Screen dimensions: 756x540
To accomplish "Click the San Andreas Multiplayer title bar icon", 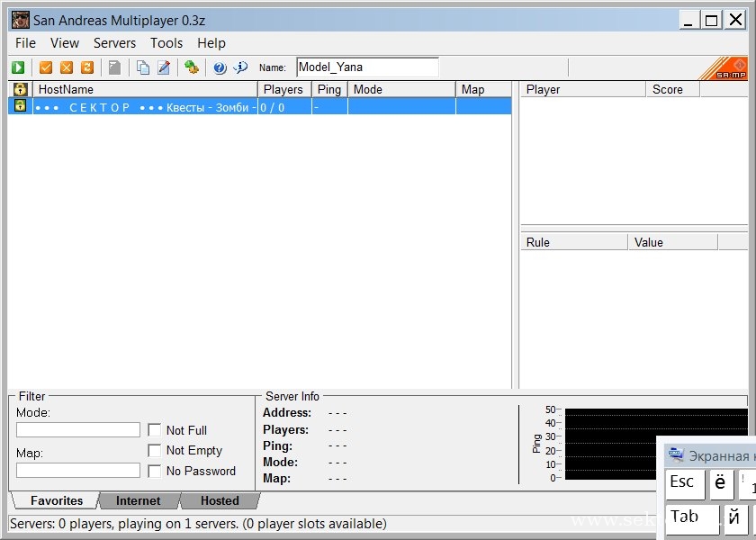I will (20, 20).
